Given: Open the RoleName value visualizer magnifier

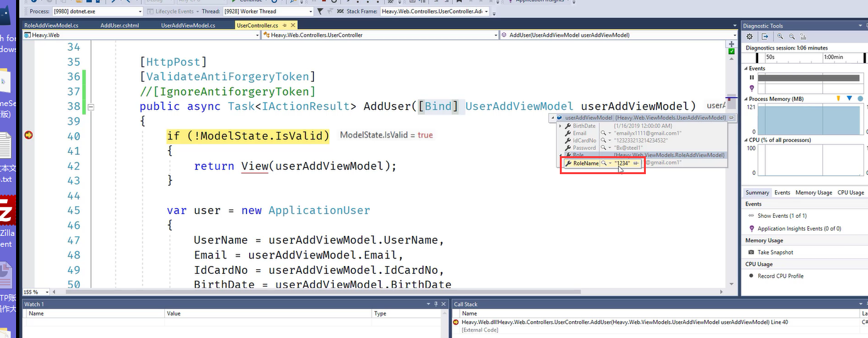Looking at the screenshot, I should pyautogui.click(x=603, y=163).
